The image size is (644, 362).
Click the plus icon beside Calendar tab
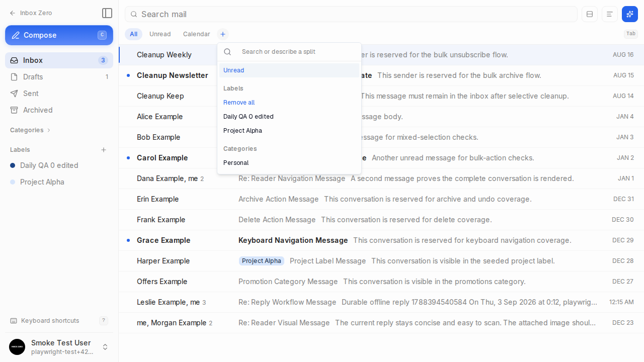pos(223,34)
